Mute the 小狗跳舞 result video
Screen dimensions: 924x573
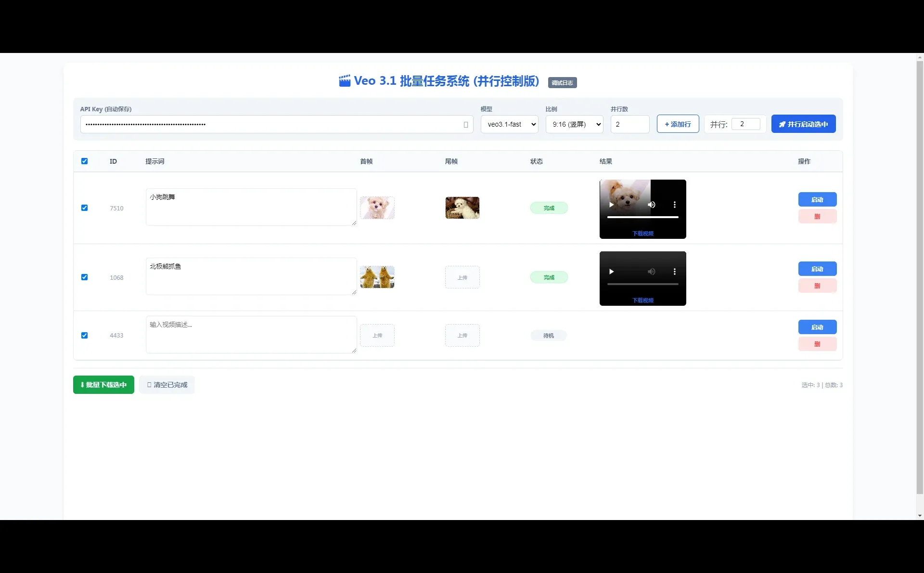tap(652, 204)
